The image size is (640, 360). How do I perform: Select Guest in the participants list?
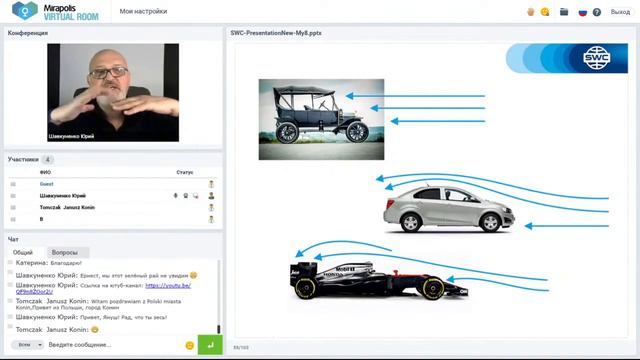47,184
